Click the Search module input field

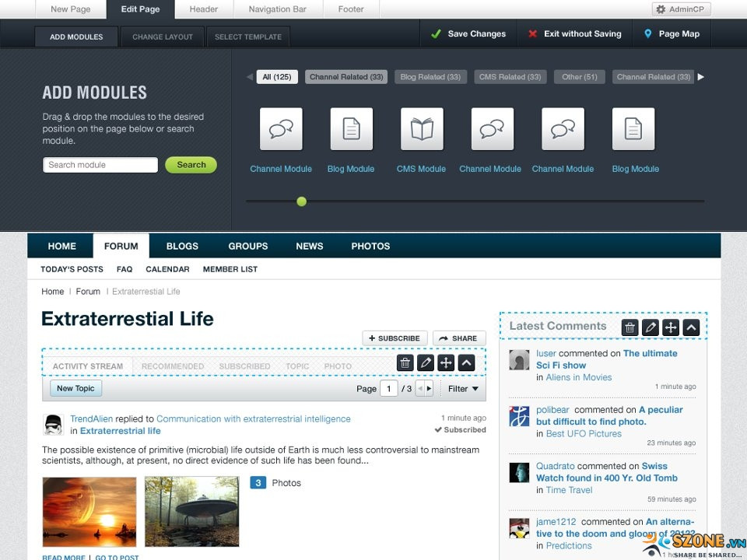pos(100,165)
